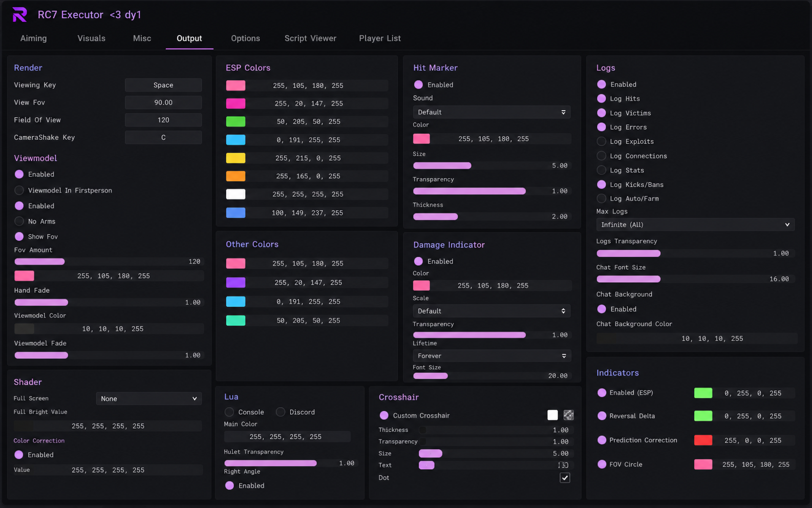Open the Script Viewer tab

point(310,38)
